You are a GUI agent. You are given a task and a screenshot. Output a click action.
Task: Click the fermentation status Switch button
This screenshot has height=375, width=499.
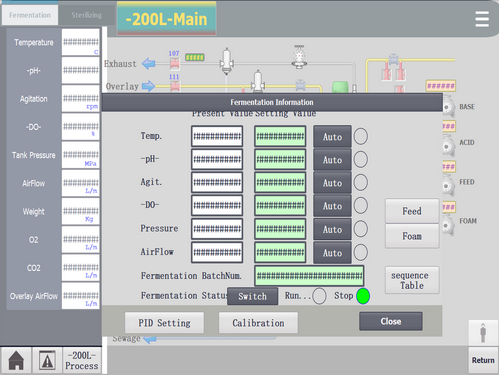click(253, 296)
